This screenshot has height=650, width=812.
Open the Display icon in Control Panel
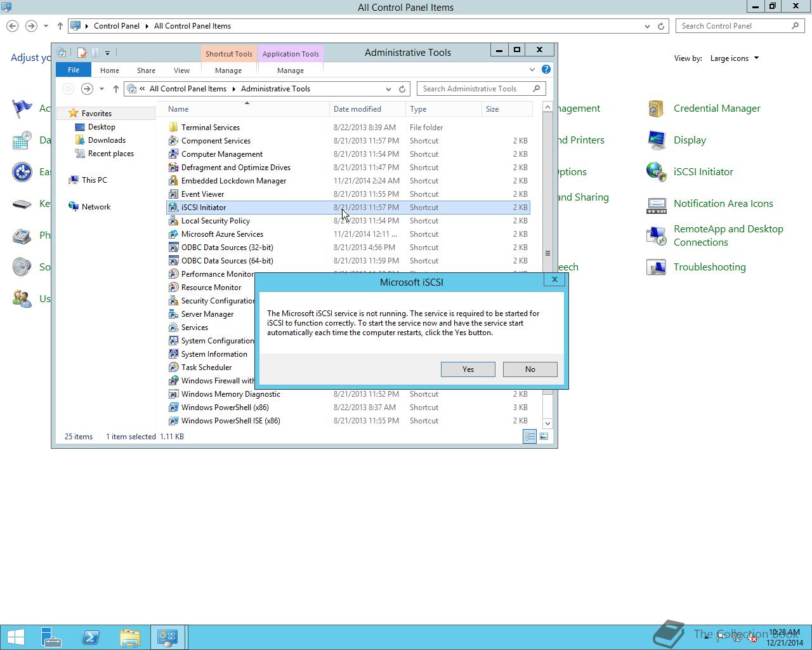pos(655,140)
